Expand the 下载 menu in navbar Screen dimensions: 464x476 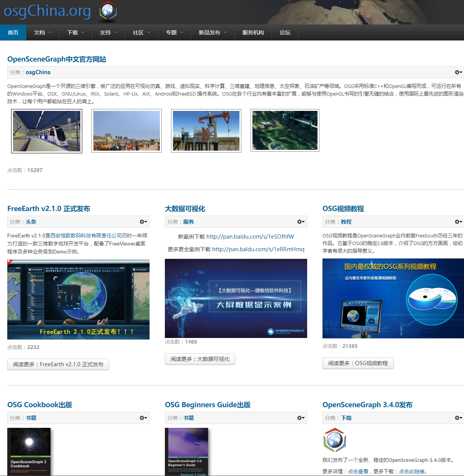point(75,32)
